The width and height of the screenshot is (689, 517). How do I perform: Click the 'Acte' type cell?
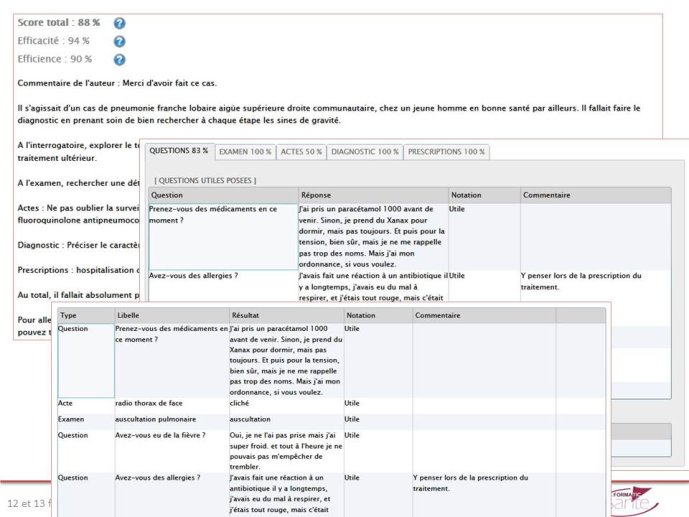pyautogui.click(x=65, y=403)
